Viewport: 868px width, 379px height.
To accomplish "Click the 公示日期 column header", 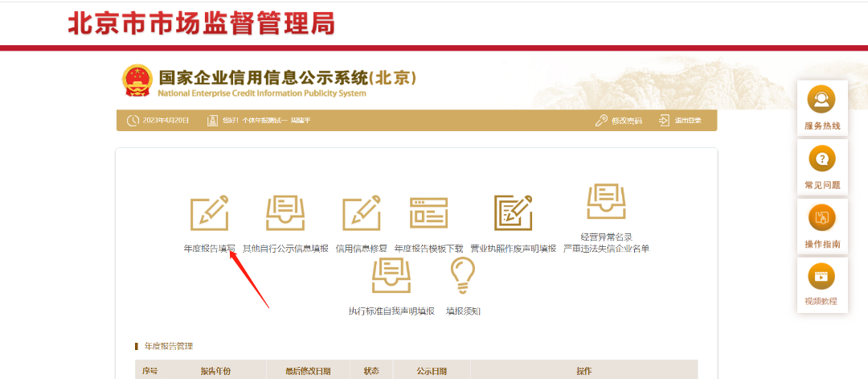I will [x=432, y=371].
